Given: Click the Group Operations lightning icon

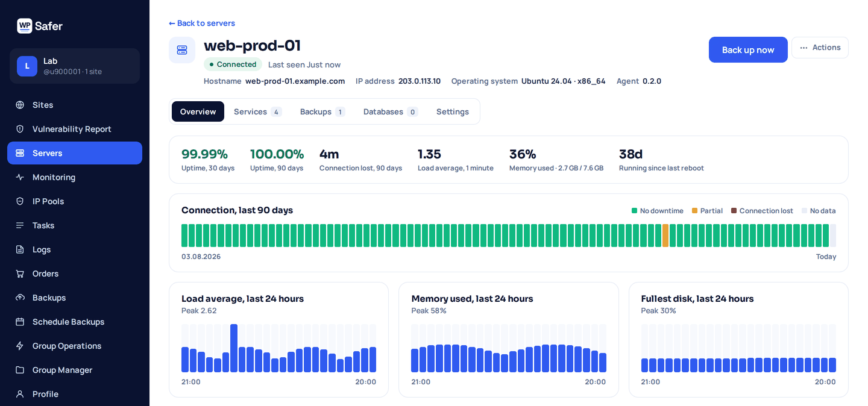Looking at the screenshot, I should 20,346.
